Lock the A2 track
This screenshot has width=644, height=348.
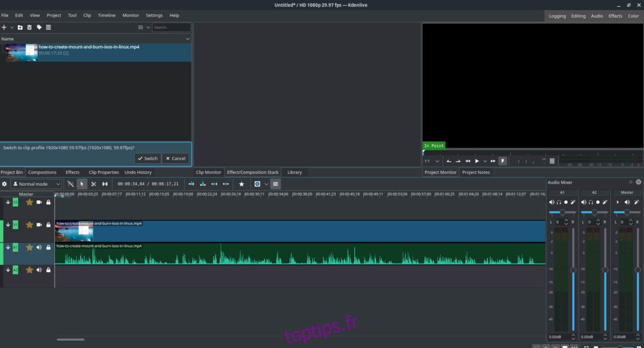click(48, 270)
